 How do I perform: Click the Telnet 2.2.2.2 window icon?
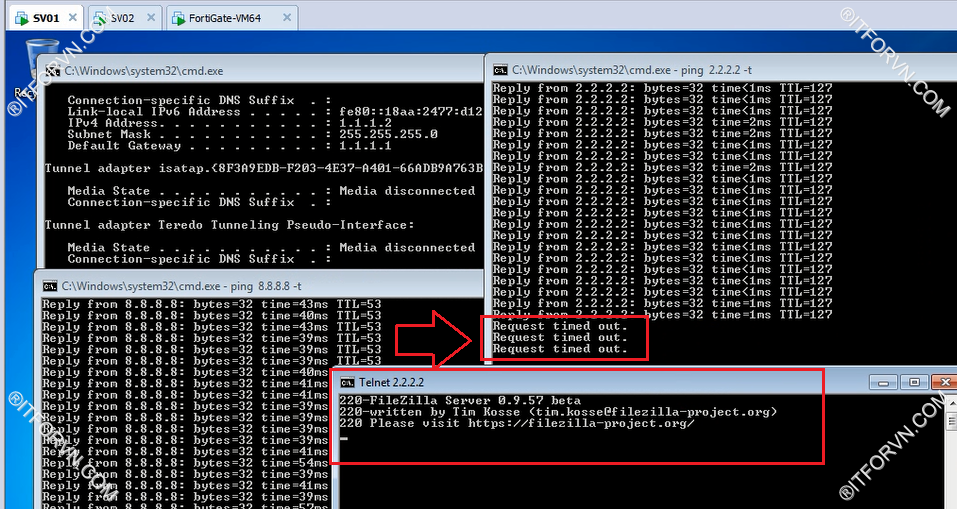pos(347,382)
